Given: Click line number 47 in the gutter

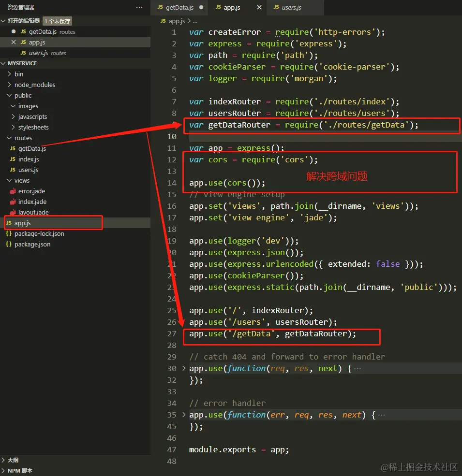Looking at the screenshot, I should [x=172, y=449].
